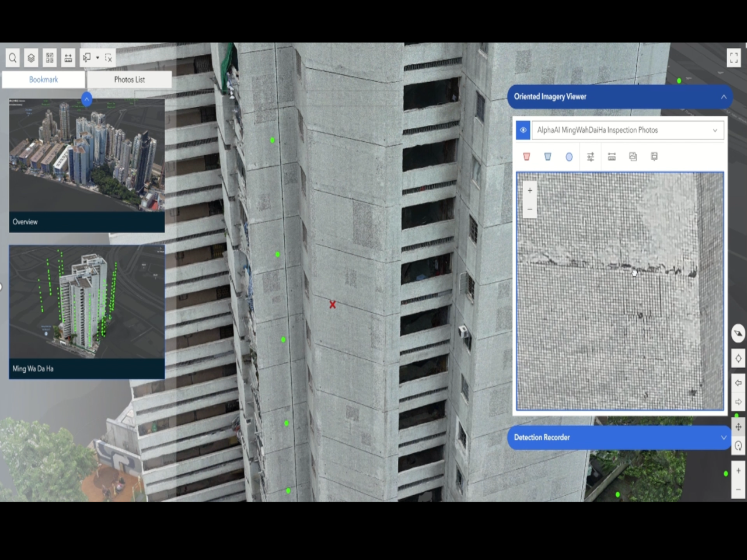This screenshot has height=560, width=747.
Task: Collapse the Oriented Imagery Viewer panel
Action: (724, 97)
